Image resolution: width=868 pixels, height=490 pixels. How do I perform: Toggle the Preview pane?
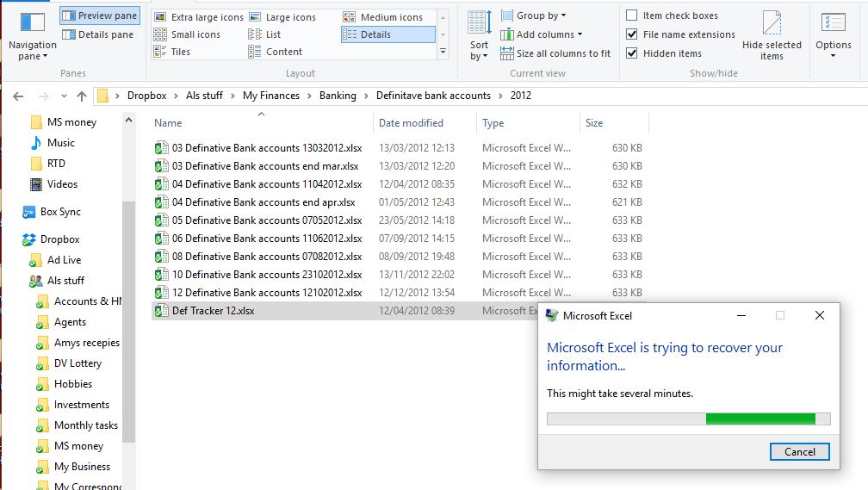(x=100, y=16)
